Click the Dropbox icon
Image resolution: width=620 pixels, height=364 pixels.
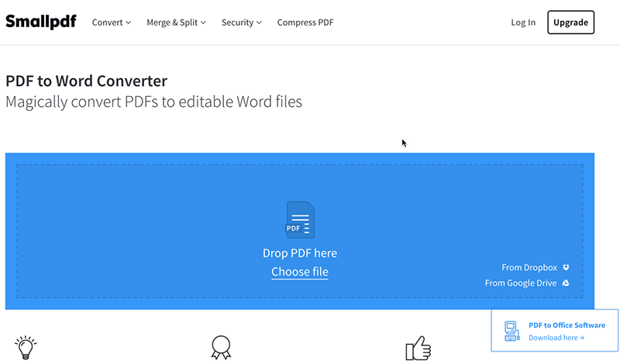[566, 267]
